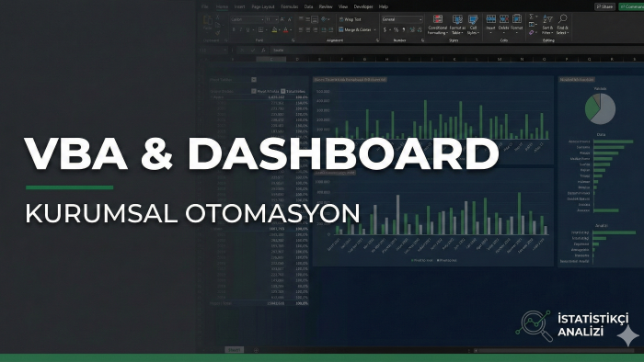Viewport: 644px width, 362px height.
Task: Toggle Wrap Text
Action: pos(350,19)
